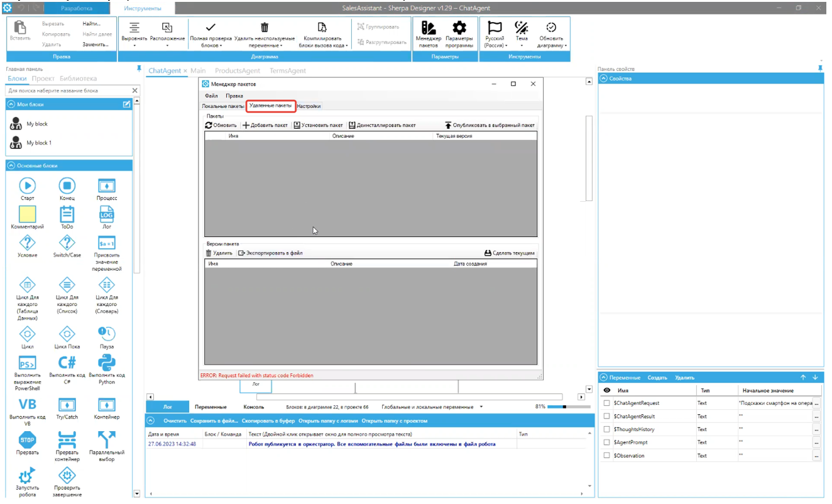The image size is (832, 504).
Task: Pick the Комментарий block
Action: point(27,217)
